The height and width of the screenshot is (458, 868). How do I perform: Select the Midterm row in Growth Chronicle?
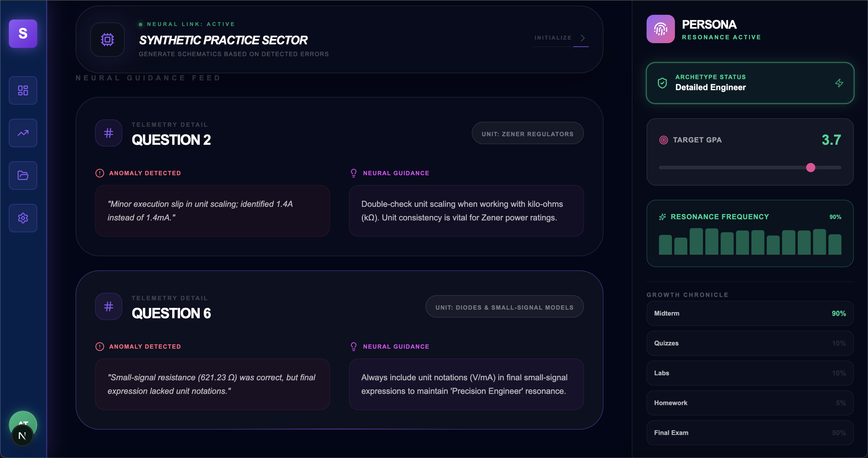coord(749,313)
